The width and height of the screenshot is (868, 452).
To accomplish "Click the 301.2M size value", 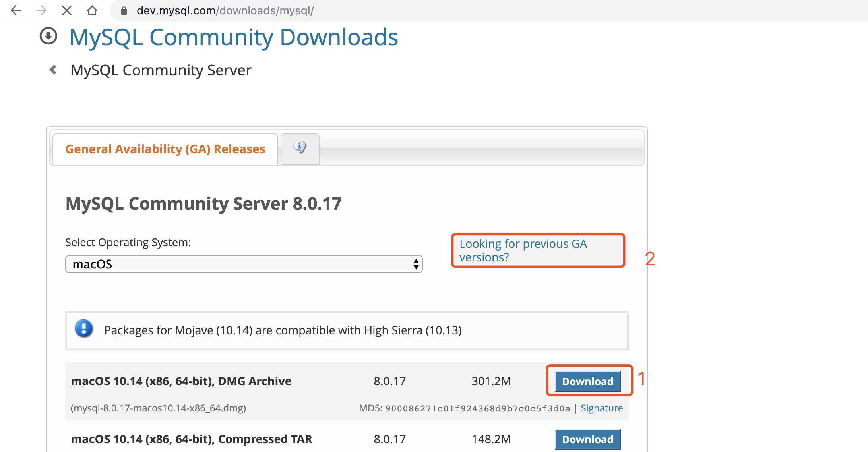I will pyautogui.click(x=491, y=381).
